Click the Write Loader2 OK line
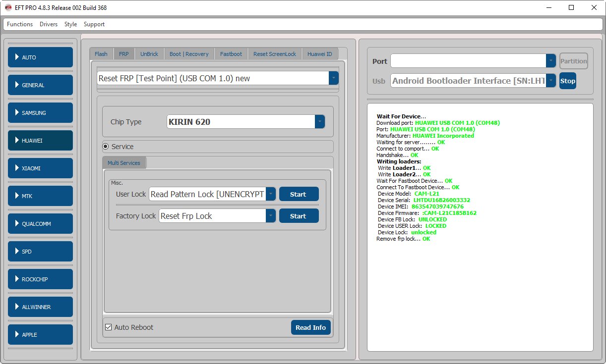The width and height of the screenshot is (606, 364). [x=404, y=174]
